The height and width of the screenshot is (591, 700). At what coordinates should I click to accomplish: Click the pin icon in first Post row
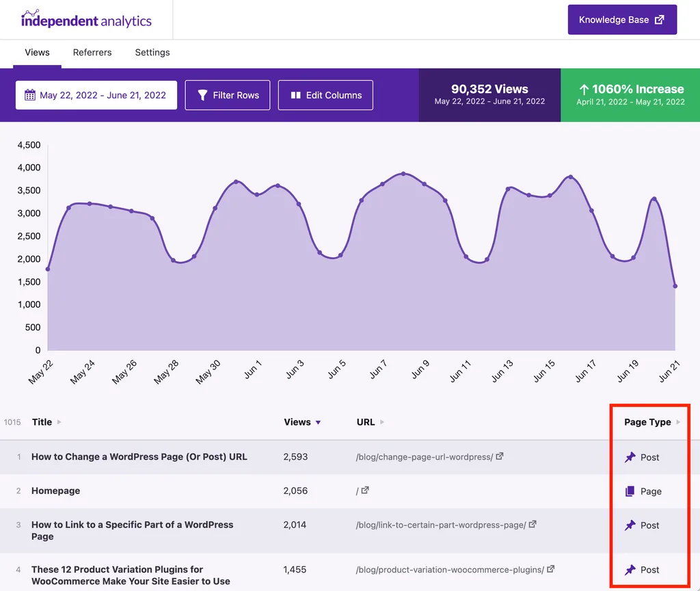coord(630,457)
